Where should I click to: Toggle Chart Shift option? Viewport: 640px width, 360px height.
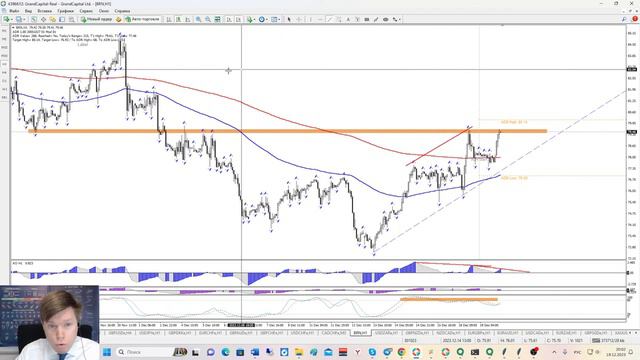(238, 19)
